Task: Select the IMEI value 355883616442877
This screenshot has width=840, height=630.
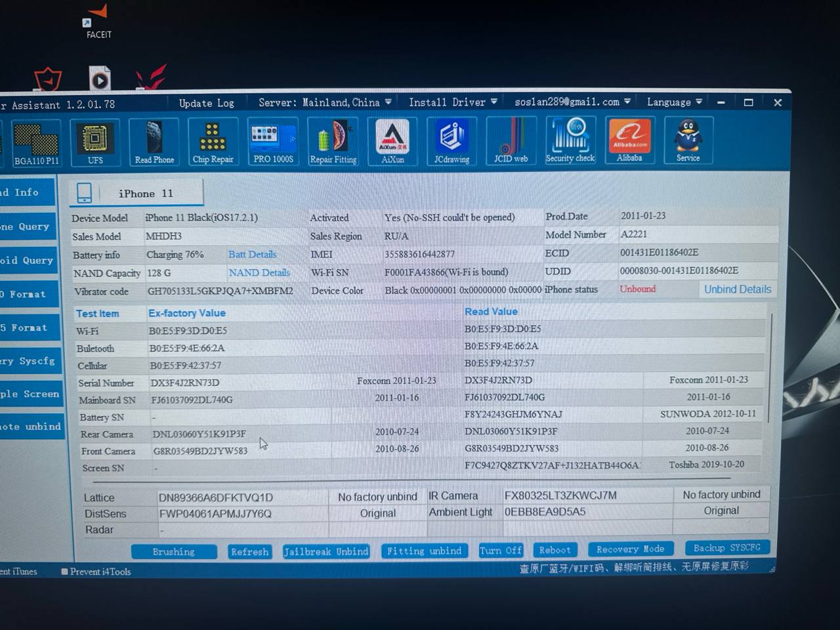Action: pos(419,254)
